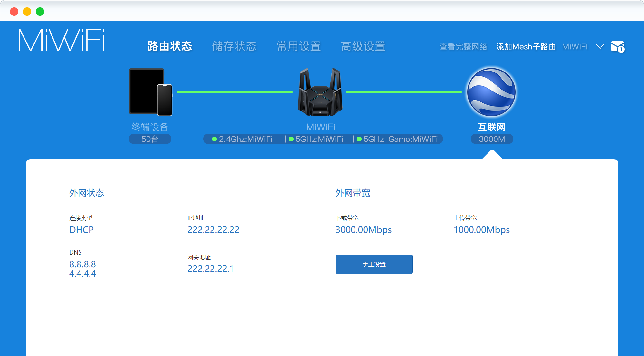
Task: Expand the MiWiFi account dropdown arrow
Action: [x=600, y=47]
